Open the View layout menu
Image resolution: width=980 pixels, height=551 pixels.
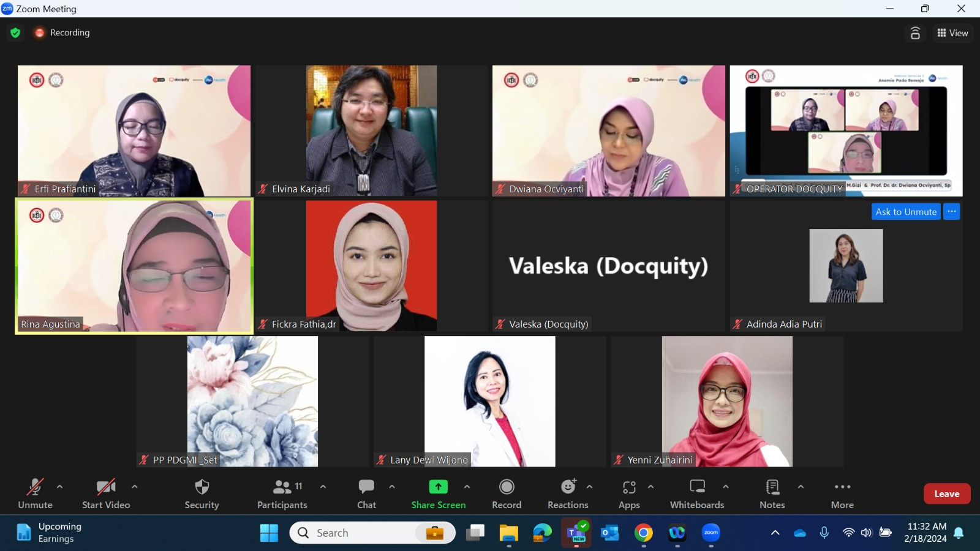[952, 33]
